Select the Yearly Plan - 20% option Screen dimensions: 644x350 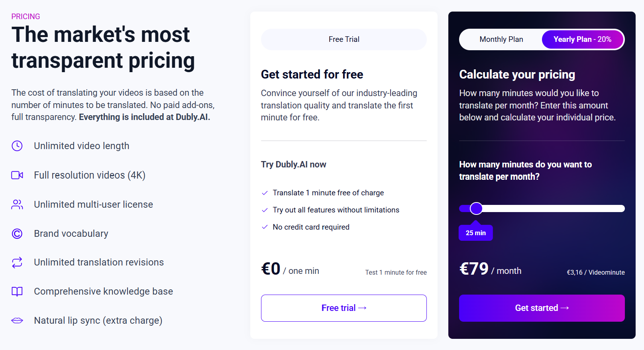[x=582, y=39]
